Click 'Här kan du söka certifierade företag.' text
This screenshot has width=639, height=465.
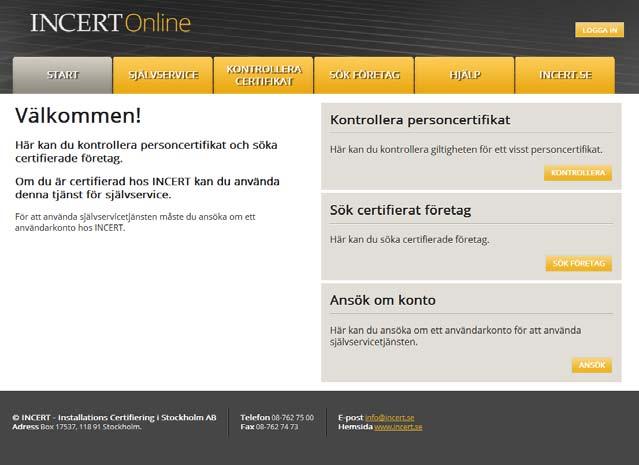click(410, 240)
